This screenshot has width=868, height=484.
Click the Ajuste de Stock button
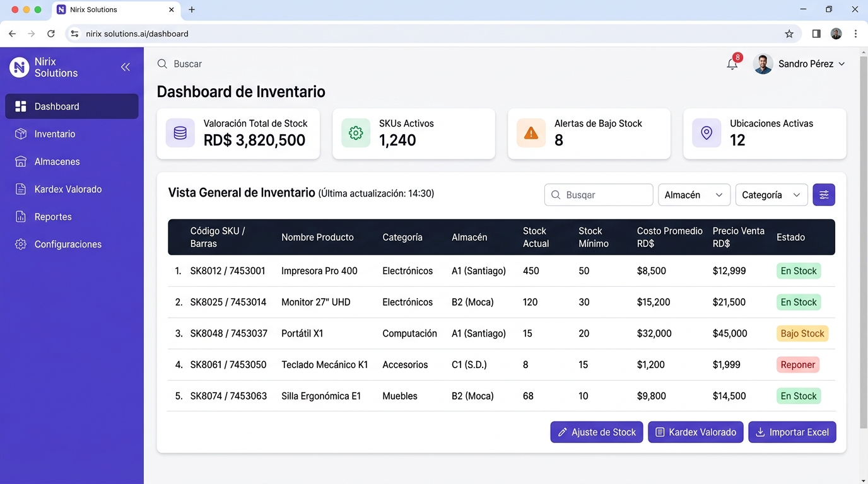597,432
